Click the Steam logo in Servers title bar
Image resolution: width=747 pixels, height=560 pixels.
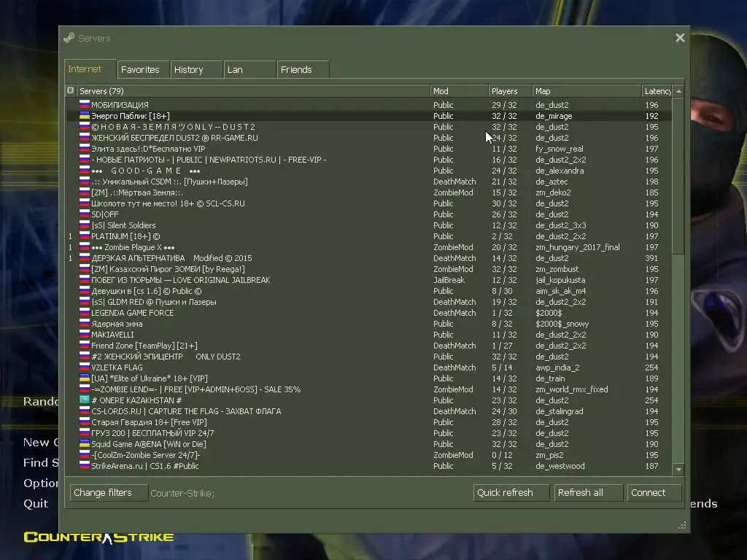pyautogui.click(x=69, y=38)
